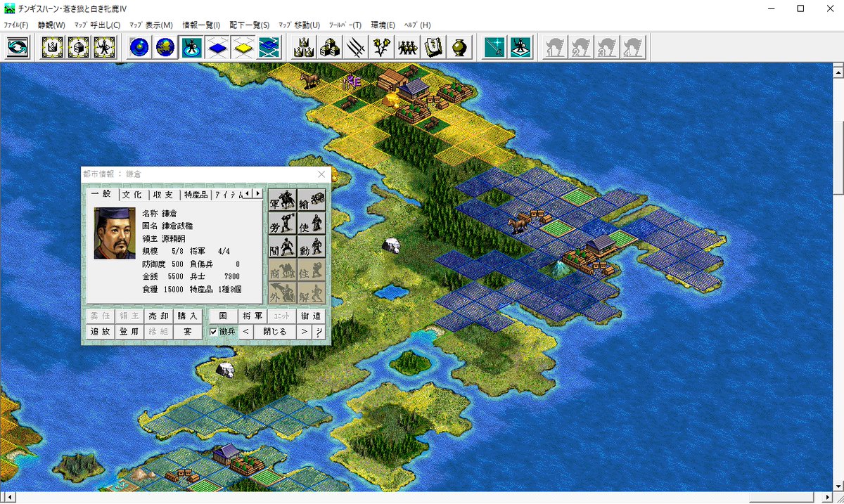The width and height of the screenshot is (844, 504).
Task: Select the 輸 transport command icon
Action: (x=312, y=200)
